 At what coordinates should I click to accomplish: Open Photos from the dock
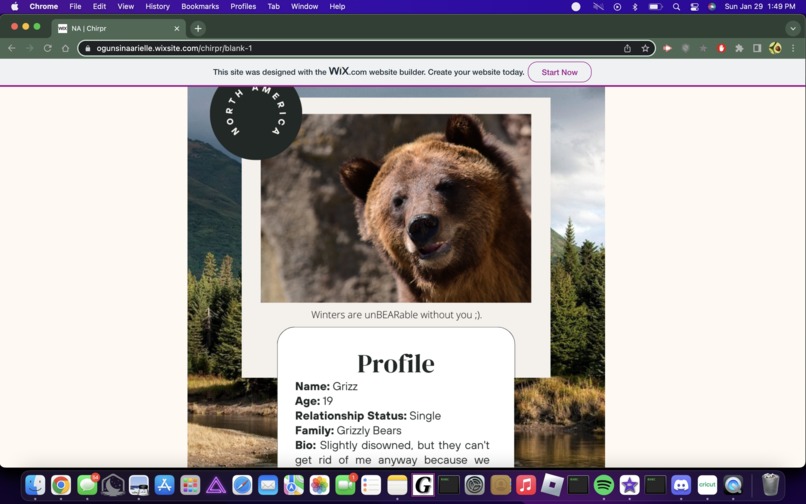319,484
